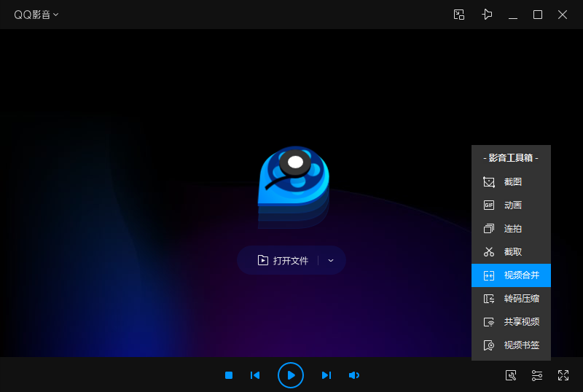Open the QQ影音 main menu dropdown

tap(36, 15)
